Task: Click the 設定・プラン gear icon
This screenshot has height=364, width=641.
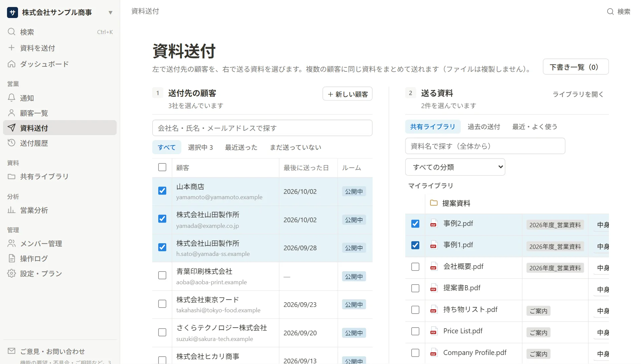Action: click(12, 273)
